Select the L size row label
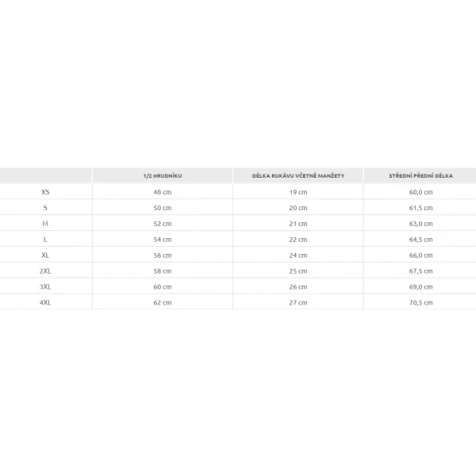The width and height of the screenshot is (476, 476). click(45, 240)
